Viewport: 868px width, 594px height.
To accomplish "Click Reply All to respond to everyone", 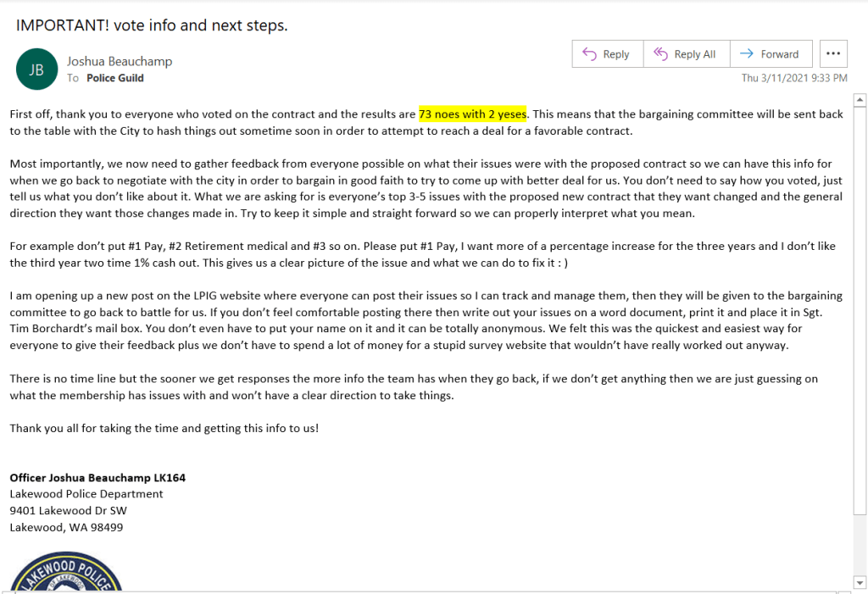I will click(x=686, y=54).
